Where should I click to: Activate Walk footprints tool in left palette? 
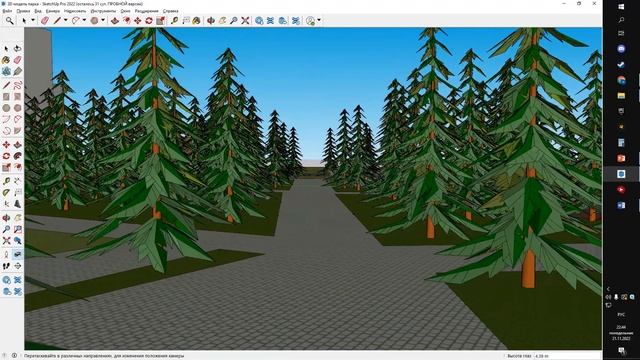6,266
